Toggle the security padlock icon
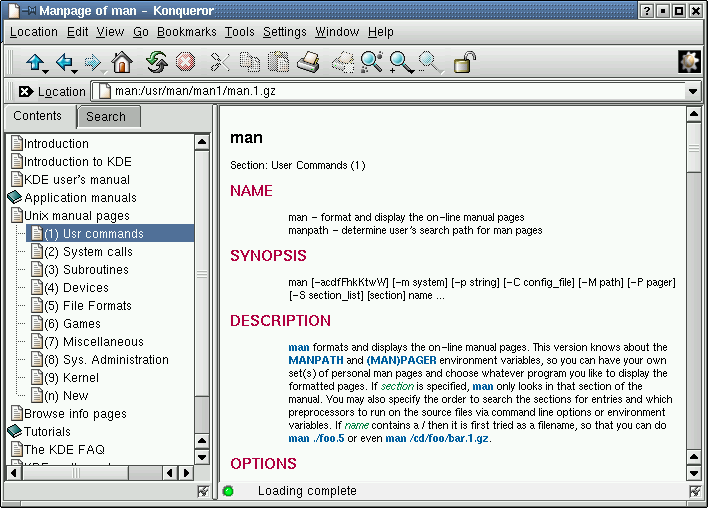 coord(464,63)
